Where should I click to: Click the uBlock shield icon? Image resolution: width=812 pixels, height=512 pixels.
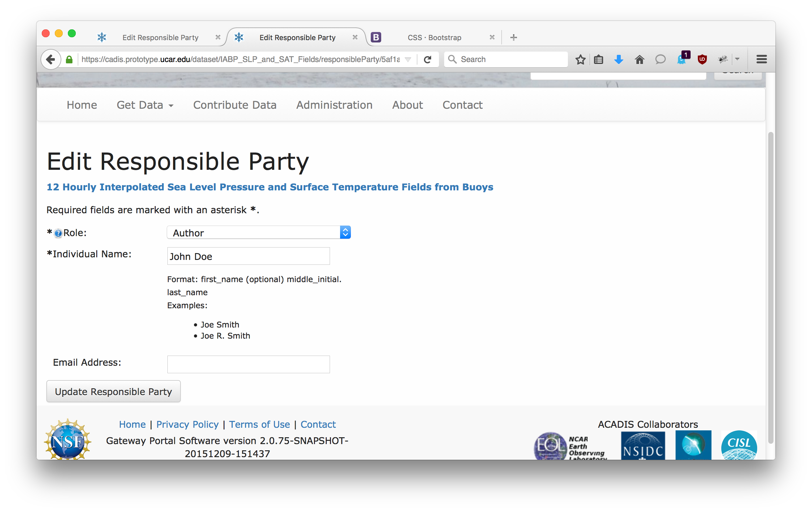(702, 60)
